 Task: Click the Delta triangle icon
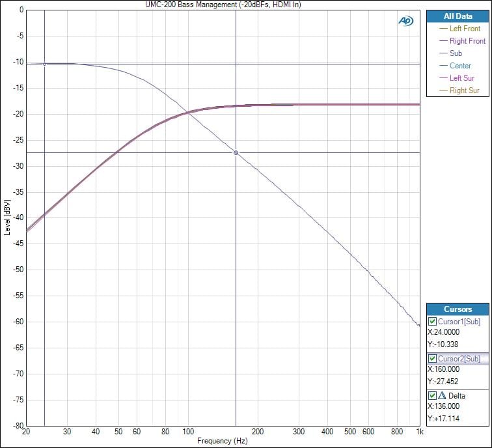click(x=442, y=396)
